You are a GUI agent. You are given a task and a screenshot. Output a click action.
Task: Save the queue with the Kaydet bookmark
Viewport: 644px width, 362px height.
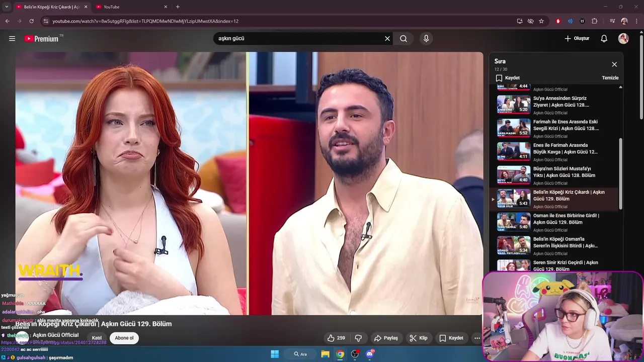pos(508,78)
